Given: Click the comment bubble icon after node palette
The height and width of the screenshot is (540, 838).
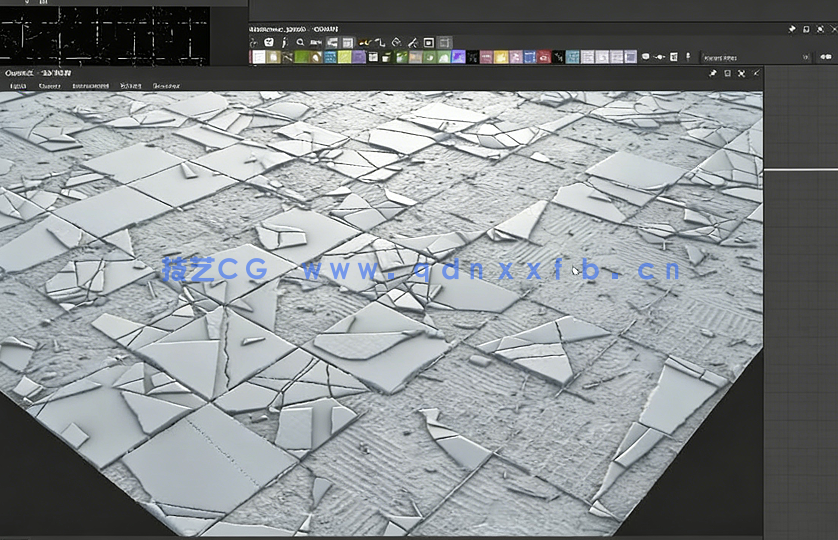Looking at the screenshot, I should [x=645, y=56].
